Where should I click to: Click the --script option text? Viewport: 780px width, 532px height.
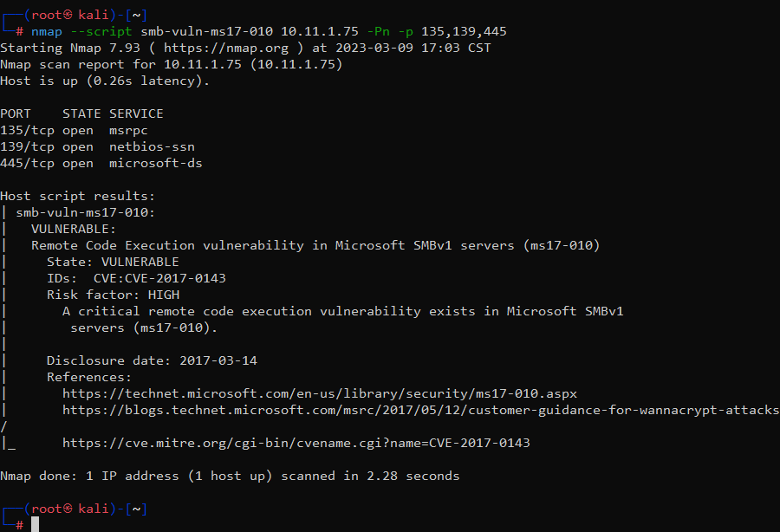click(101, 31)
